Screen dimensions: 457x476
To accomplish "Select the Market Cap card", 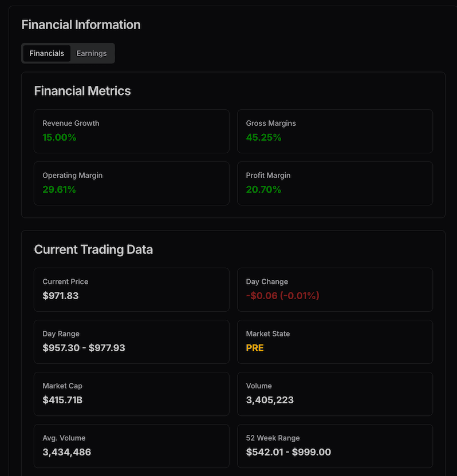I will point(131,394).
